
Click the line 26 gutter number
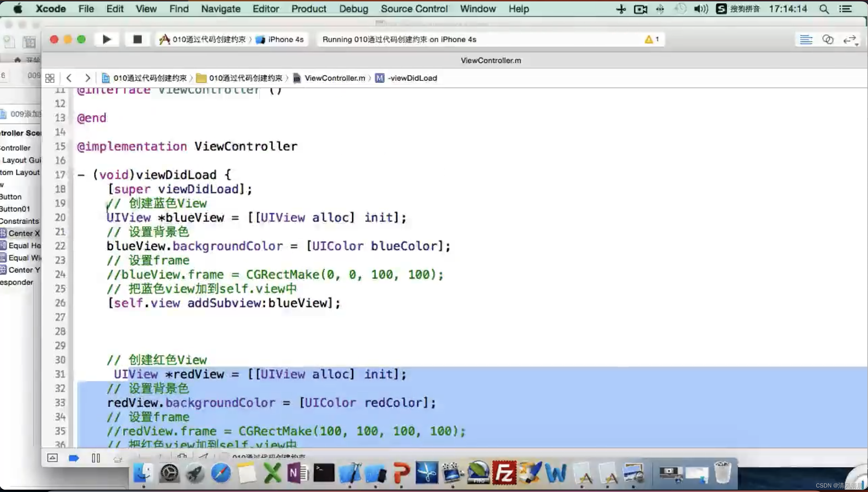point(60,303)
